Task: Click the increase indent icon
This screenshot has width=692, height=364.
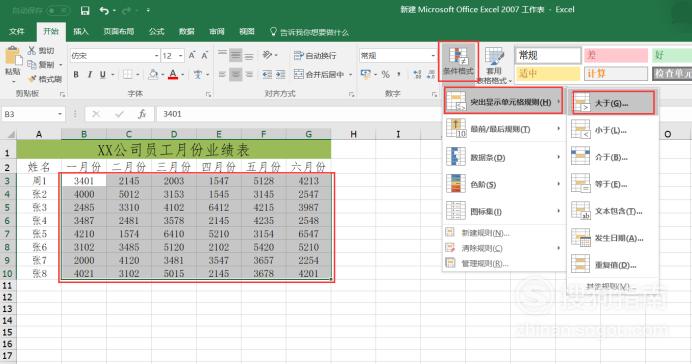Action: pyautogui.click(x=281, y=75)
